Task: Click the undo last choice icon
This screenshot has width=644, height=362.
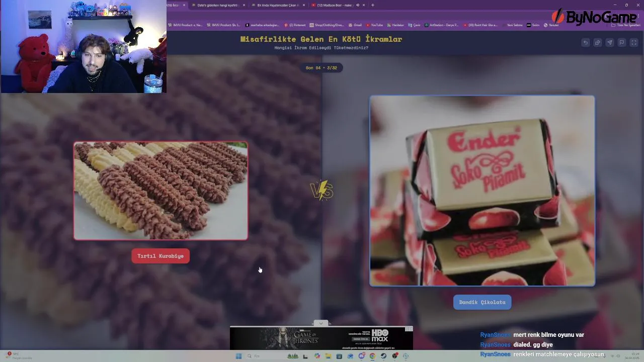Action: tap(586, 43)
